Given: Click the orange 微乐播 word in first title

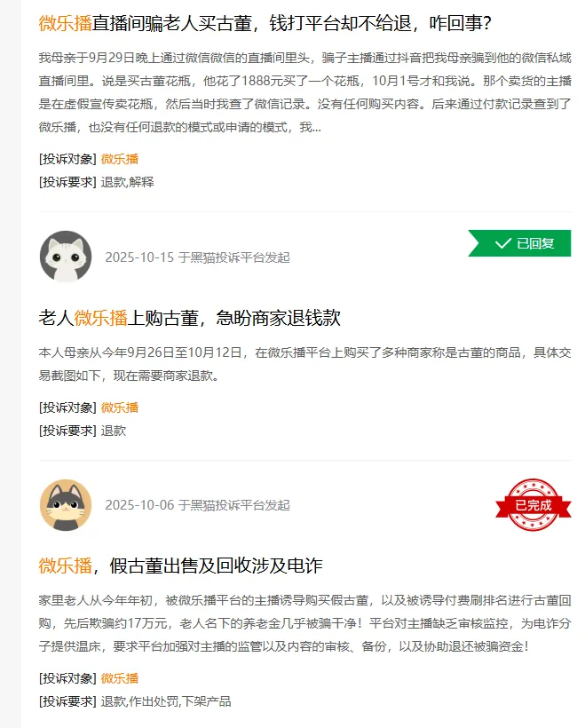Looking at the screenshot, I should coord(65,23).
